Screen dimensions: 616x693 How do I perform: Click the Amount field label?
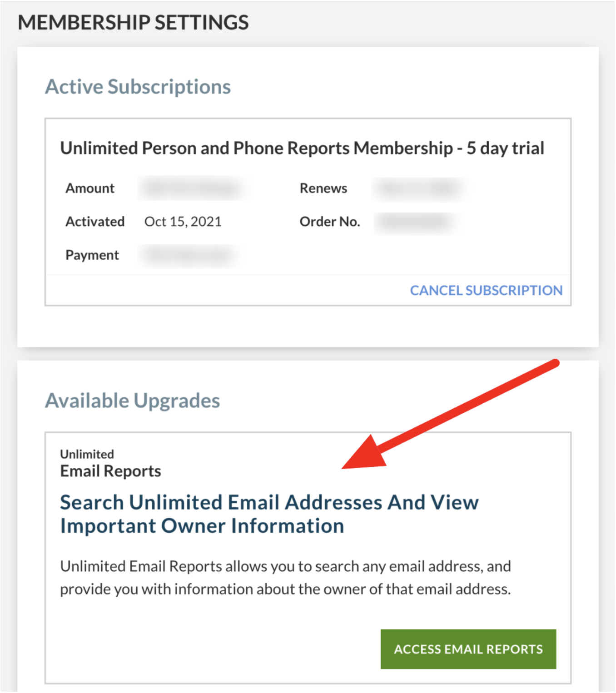[90, 188]
